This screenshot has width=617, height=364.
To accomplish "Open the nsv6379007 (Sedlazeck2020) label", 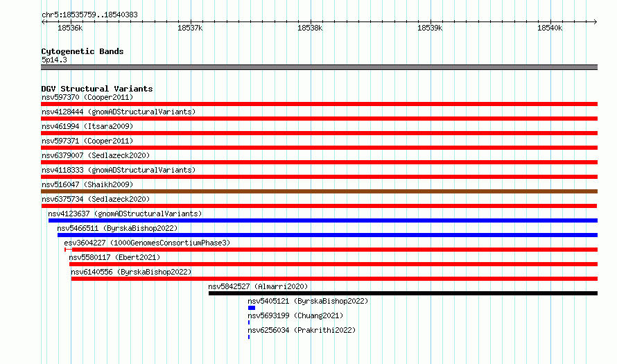I will 96,155.
